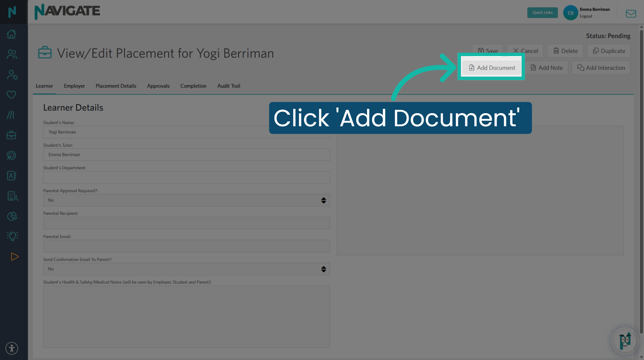Click the Student's Name field
Screen dimensions: 644x360
[186, 132]
